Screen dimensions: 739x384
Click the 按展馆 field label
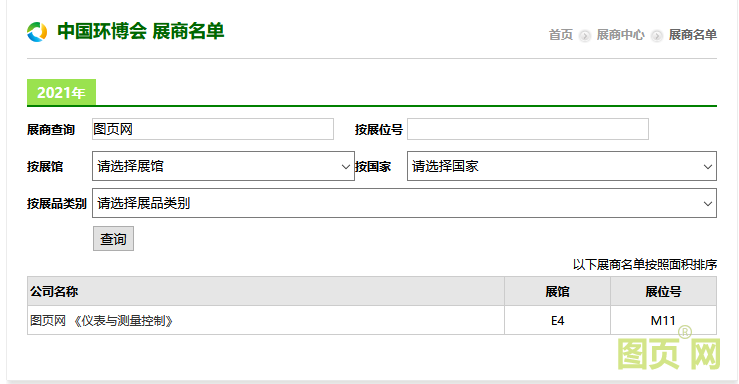coord(45,167)
